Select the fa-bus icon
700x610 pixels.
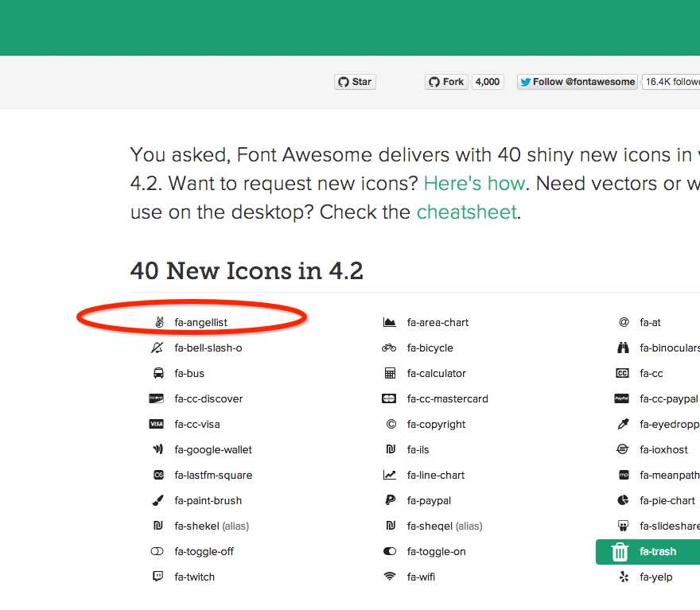158,373
